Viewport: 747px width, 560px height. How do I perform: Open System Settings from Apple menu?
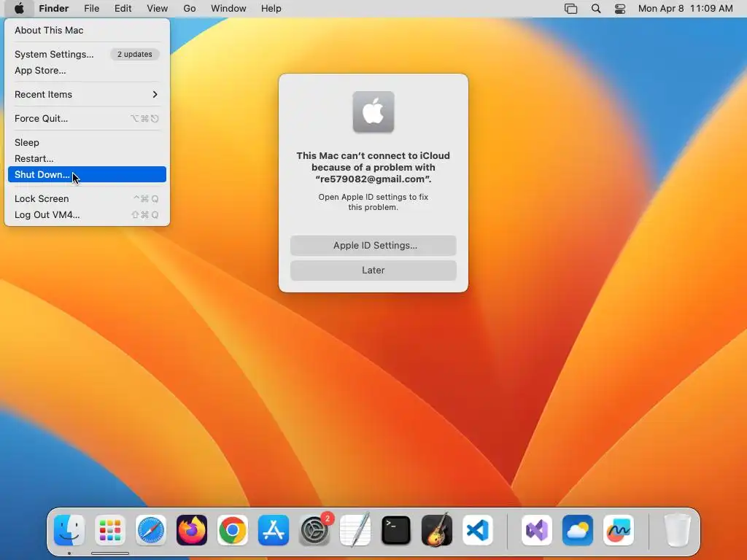tap(87, 54)
